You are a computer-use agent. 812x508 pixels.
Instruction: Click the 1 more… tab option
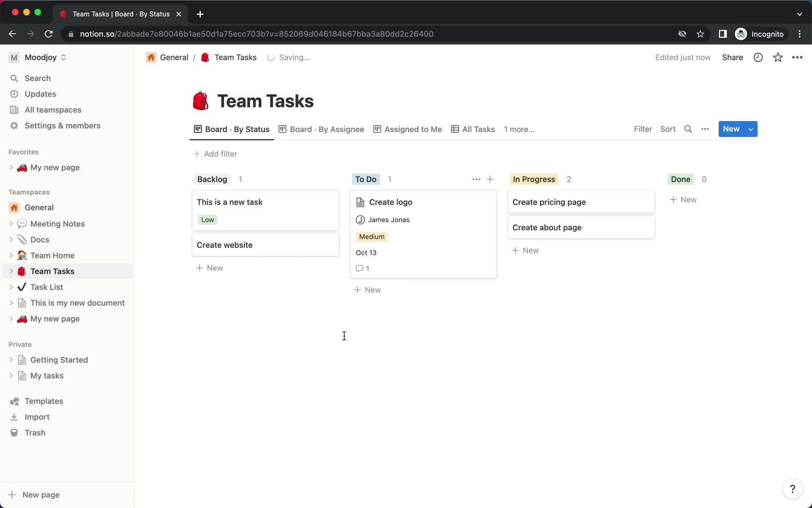coord(518,129)
